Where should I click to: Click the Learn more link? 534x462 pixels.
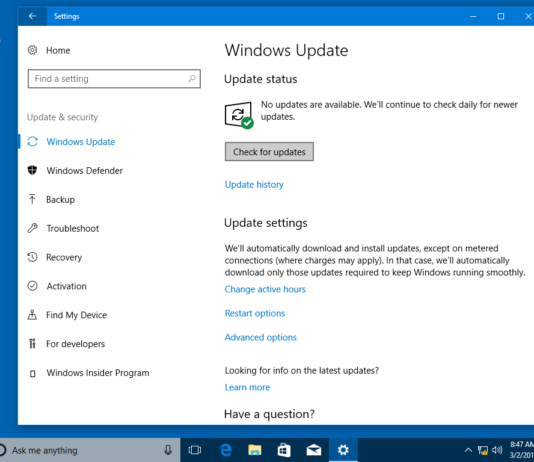247,387
